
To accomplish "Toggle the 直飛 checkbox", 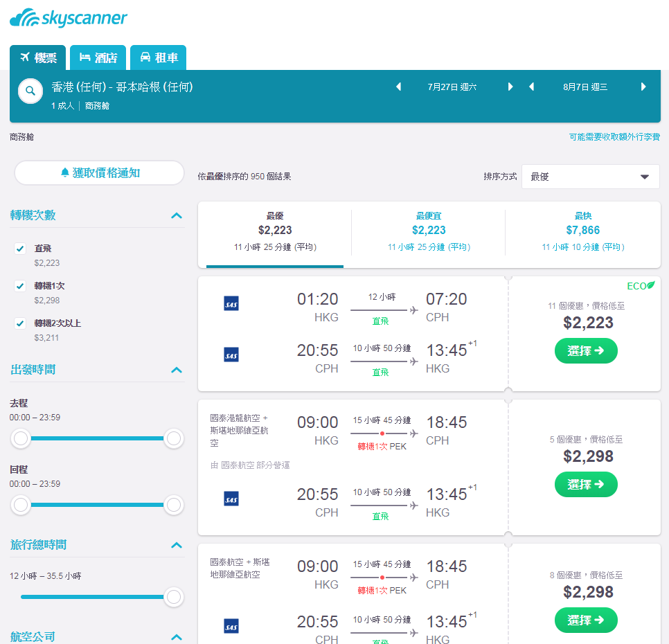I will pos(20,249).
